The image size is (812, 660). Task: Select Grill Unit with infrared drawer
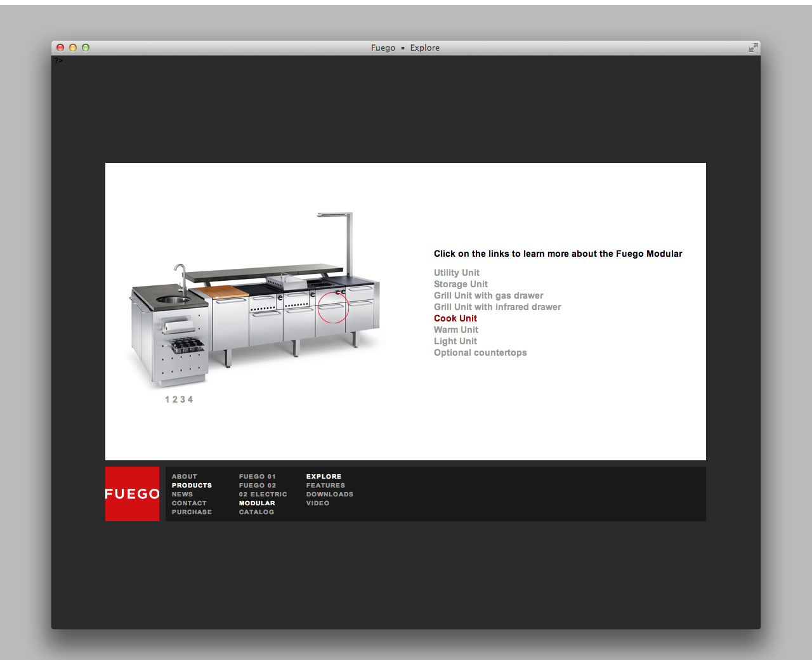[497, 307]
